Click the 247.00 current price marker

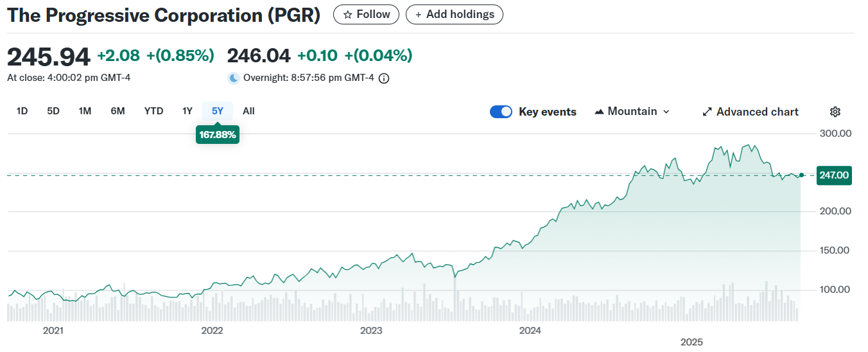[833, 175]
